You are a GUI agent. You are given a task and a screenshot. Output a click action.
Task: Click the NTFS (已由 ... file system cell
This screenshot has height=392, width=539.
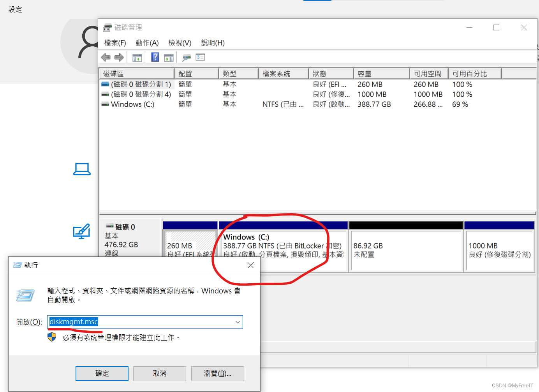click(283, 104)
